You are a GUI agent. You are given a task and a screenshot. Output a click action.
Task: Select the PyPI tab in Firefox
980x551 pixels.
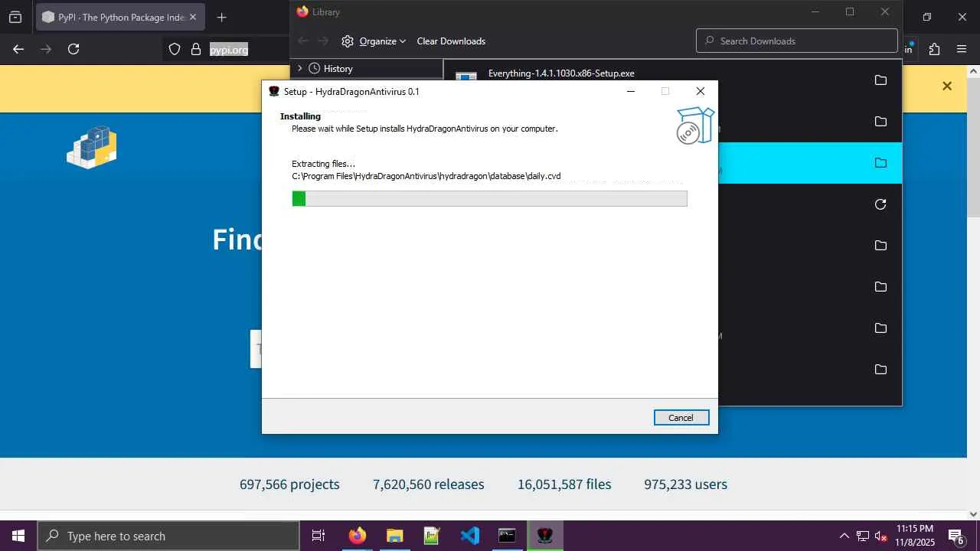pyautogui.click(x=119, y=17)
